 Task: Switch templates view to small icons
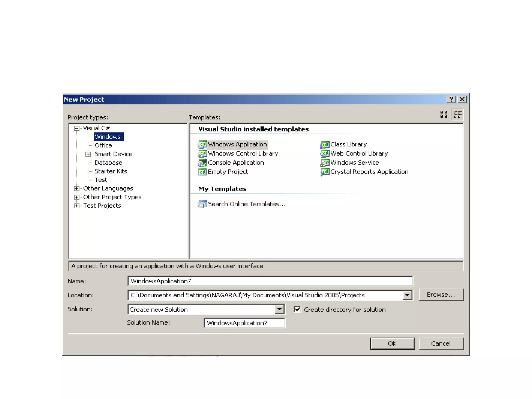click(x=457, y=114)
